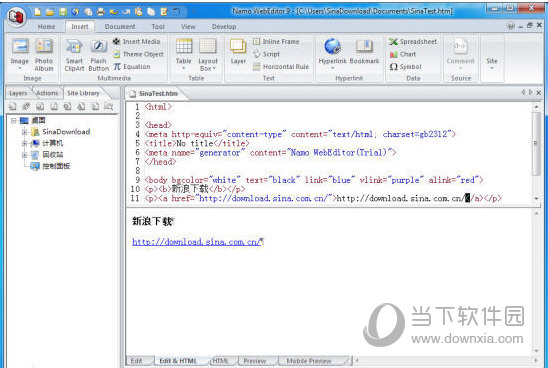Switch to the Actions panel tab

coord(47,93)
